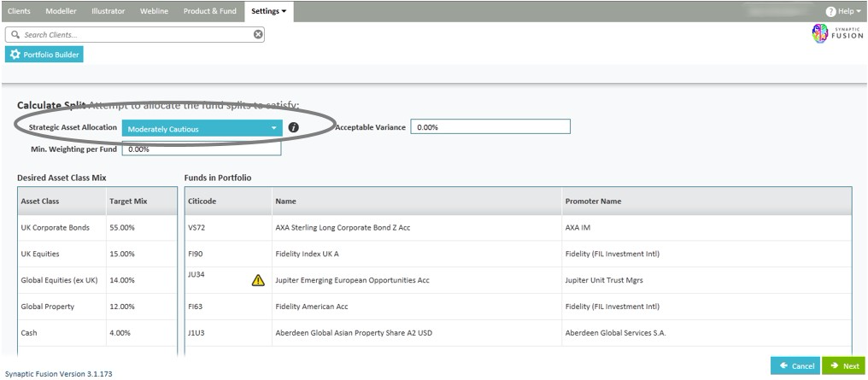Open the Webline tab

point(154,11)
